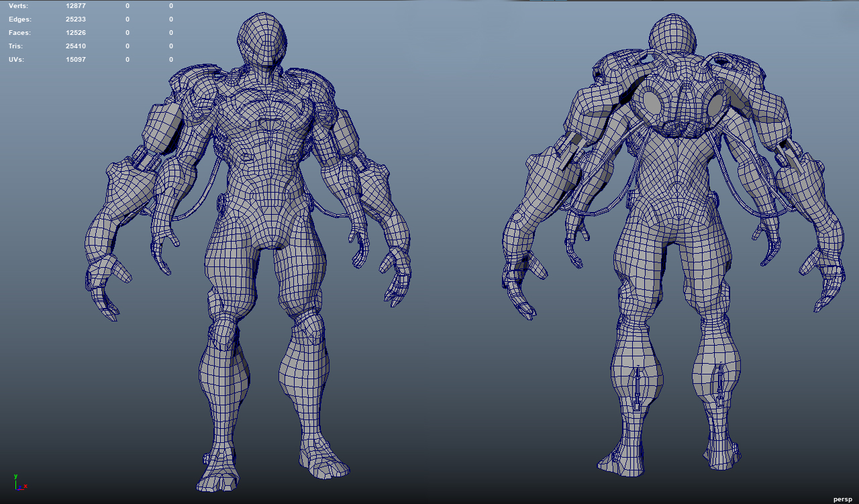
Task: Select the back-facing character wireframe model
Action: click(673, 245)
